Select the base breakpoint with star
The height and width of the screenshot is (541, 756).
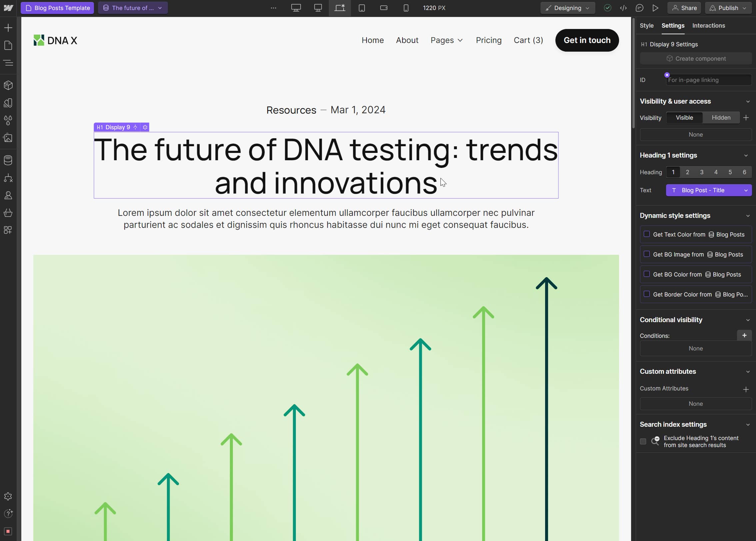340,8
